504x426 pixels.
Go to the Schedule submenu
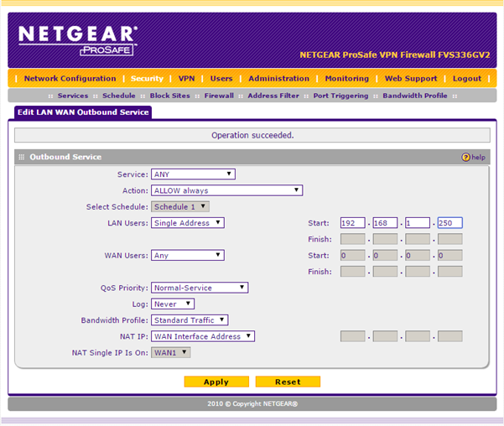(119, 96)
